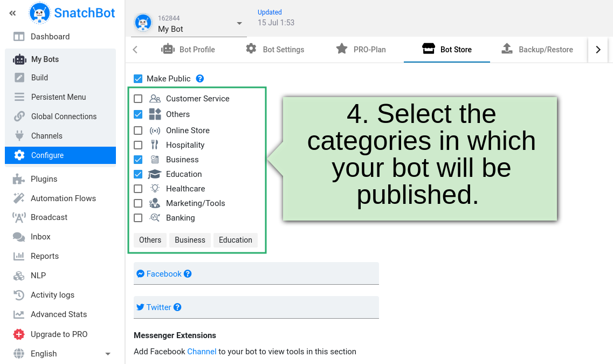Click the Persistent Menu hamburger icon
The height and width of the screenshot is (364, 613).
click(x=19, y=97)
